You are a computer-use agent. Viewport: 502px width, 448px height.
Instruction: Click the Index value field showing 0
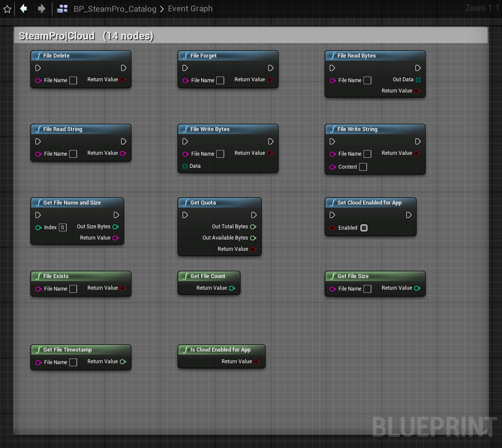click(x=63, y=227)
